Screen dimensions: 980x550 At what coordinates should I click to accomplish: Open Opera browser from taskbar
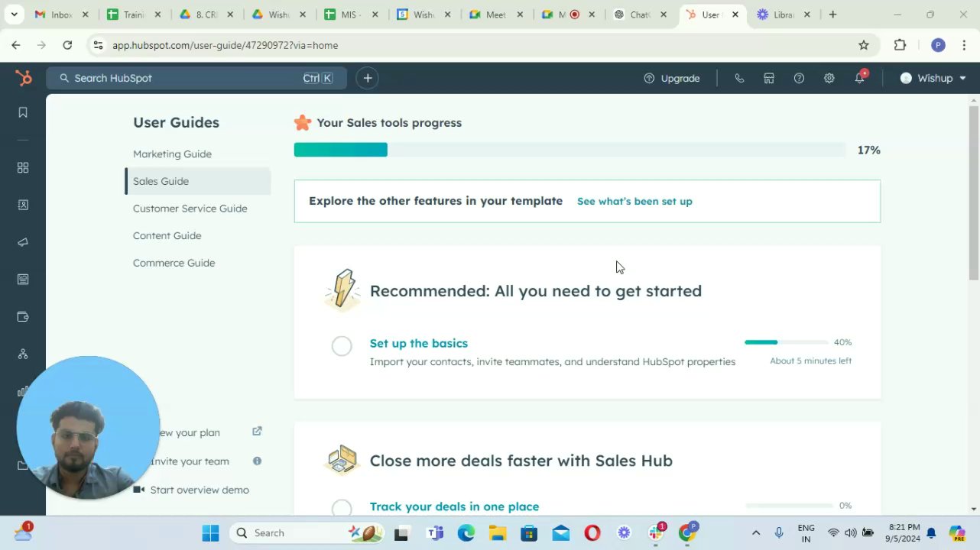click(592, 533)
